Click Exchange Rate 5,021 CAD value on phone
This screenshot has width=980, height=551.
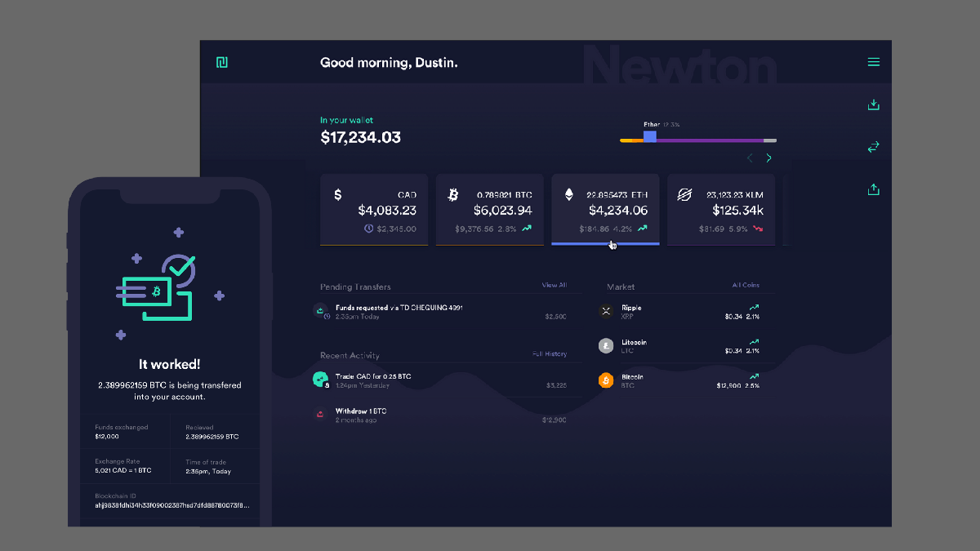point(122,471)
